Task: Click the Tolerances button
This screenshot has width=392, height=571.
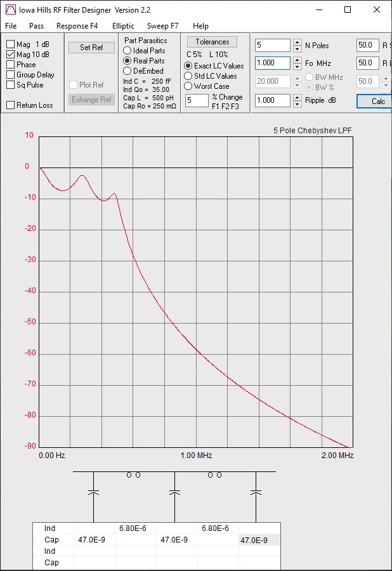Action: (212, 42)
